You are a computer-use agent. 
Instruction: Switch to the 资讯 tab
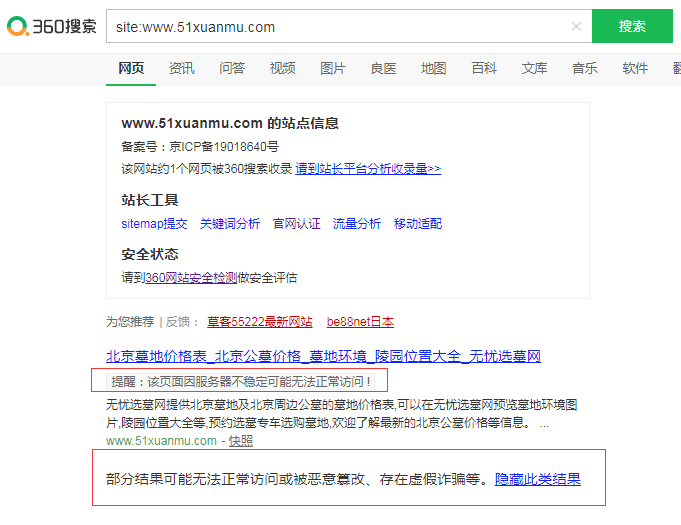(181, 68)
